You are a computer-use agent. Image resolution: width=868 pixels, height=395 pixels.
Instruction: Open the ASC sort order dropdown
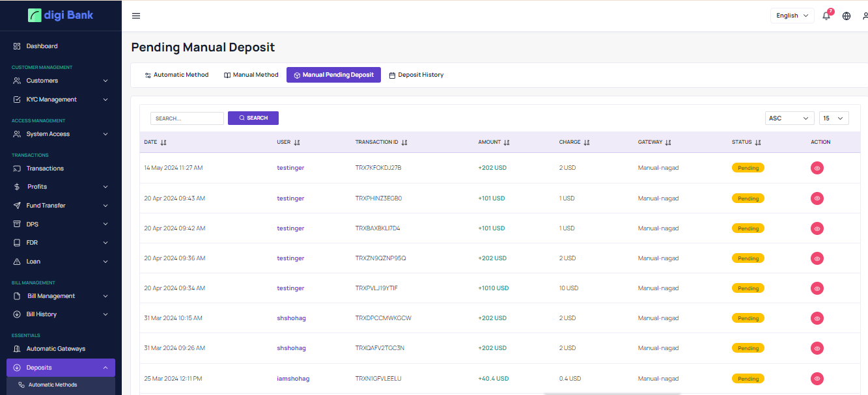point(789,118)
